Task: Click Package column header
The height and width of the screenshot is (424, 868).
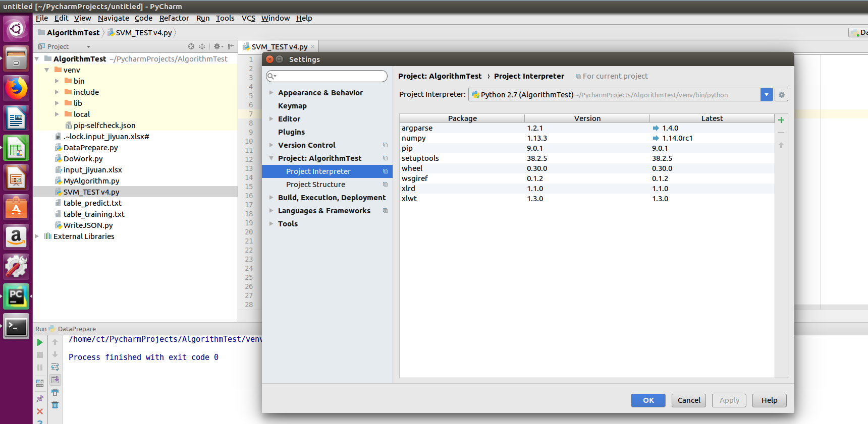Action: coord(462,118)
